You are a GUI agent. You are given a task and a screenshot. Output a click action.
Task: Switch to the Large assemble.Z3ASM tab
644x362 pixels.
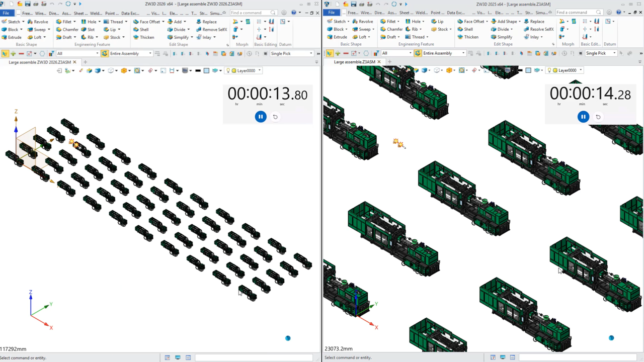pos(355,62)
